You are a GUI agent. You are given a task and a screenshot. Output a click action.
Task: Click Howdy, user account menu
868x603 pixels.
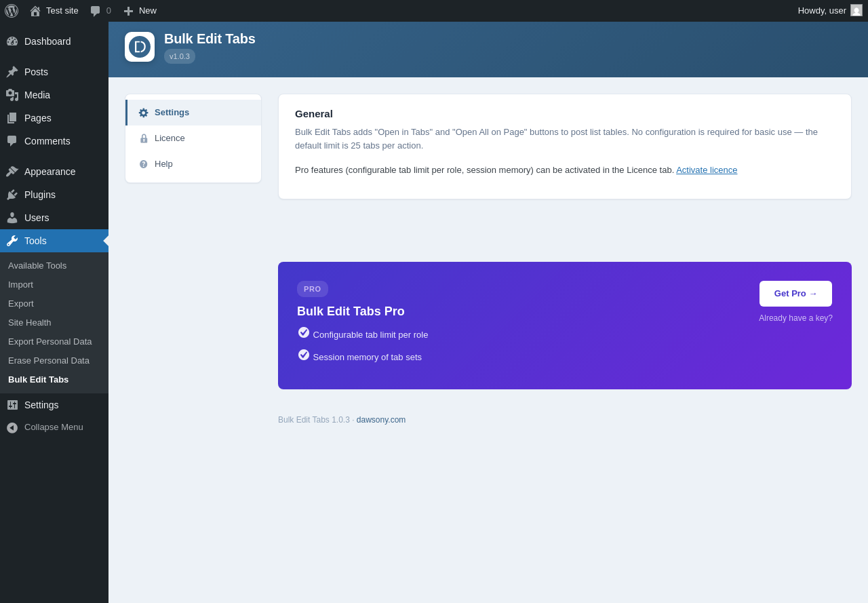point(830,11)
